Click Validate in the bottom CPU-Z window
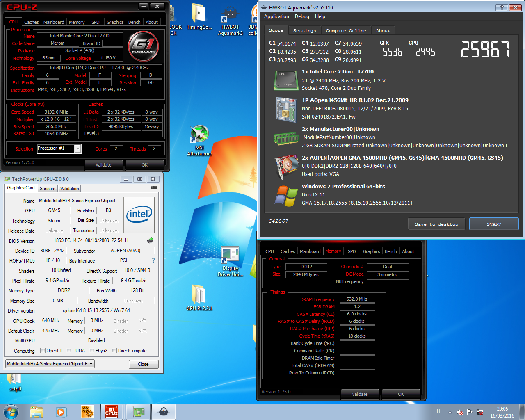This screenshot has height=420, width=525. tap(360, 394)
